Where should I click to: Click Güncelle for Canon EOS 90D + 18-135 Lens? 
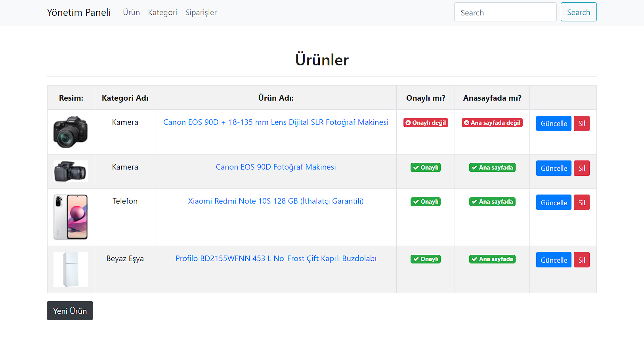(x=554, y=123)
